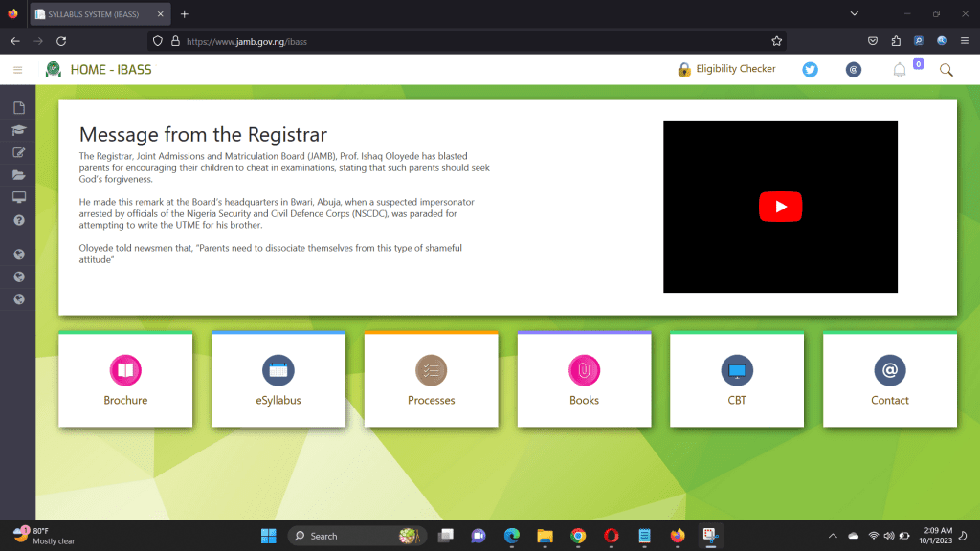
Task: Click the first globe sidebar icon
Action: tap(19, 254)
